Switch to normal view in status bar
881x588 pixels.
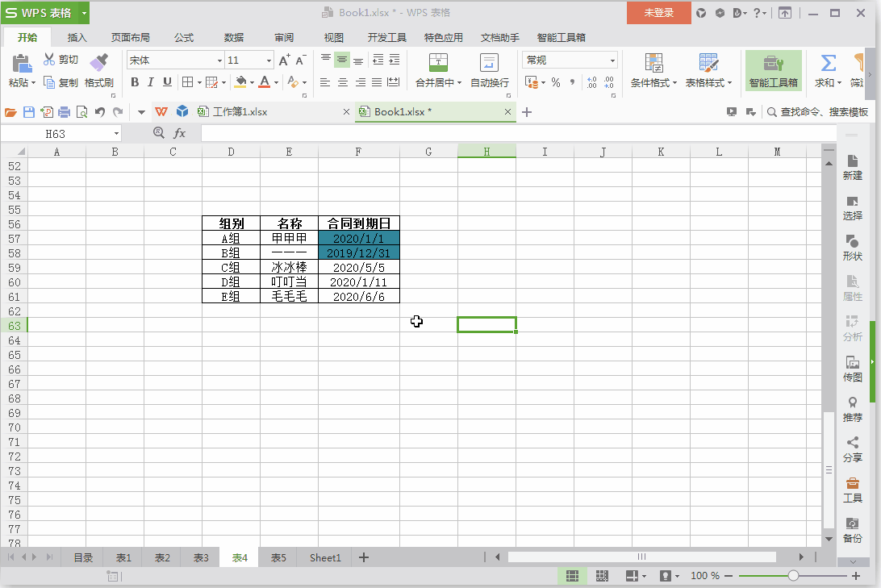572,576
